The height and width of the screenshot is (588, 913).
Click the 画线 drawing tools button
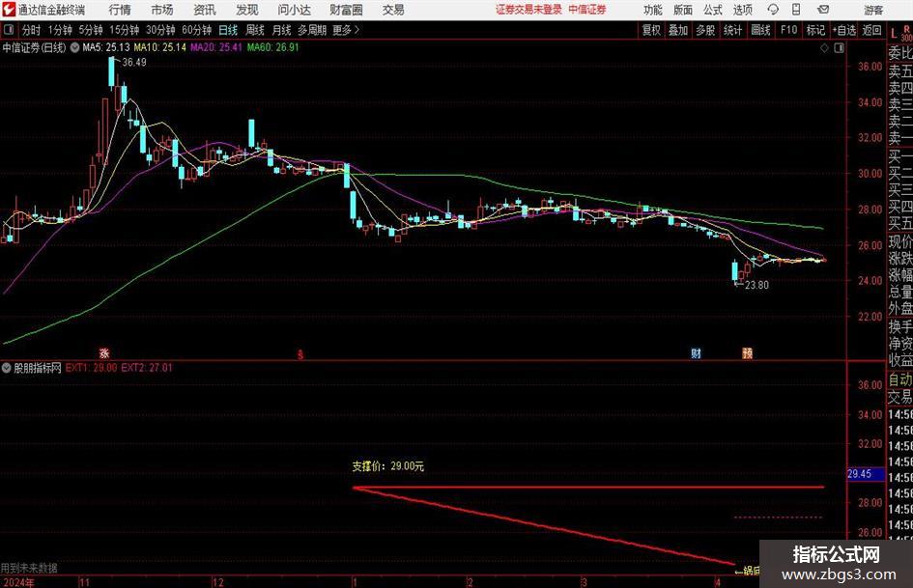click(760, 30)
